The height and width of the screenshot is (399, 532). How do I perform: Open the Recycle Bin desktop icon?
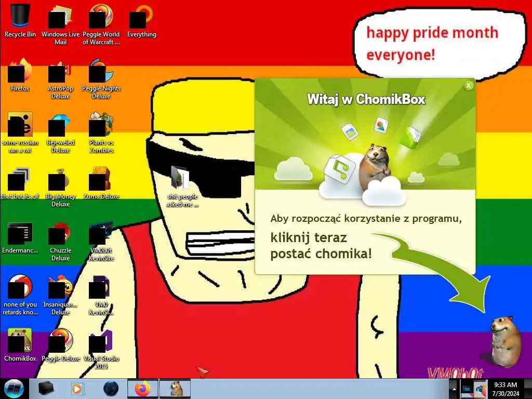(x=20, y=20)
